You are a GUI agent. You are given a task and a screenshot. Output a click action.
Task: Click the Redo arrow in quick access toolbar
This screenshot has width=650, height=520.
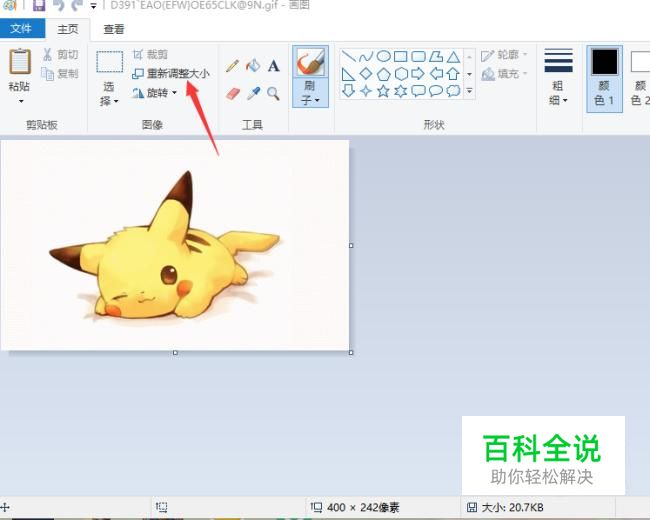(x=77, y=5)
